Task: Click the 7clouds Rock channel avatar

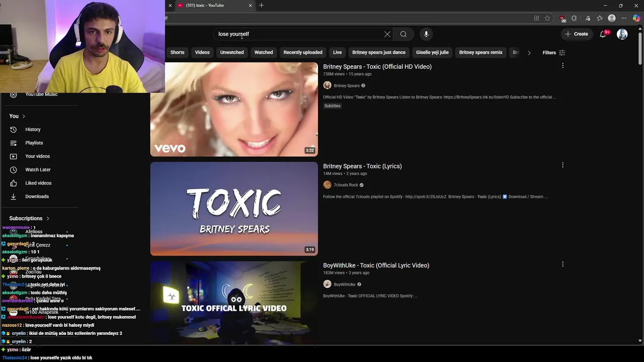Action: click(327, 185)
